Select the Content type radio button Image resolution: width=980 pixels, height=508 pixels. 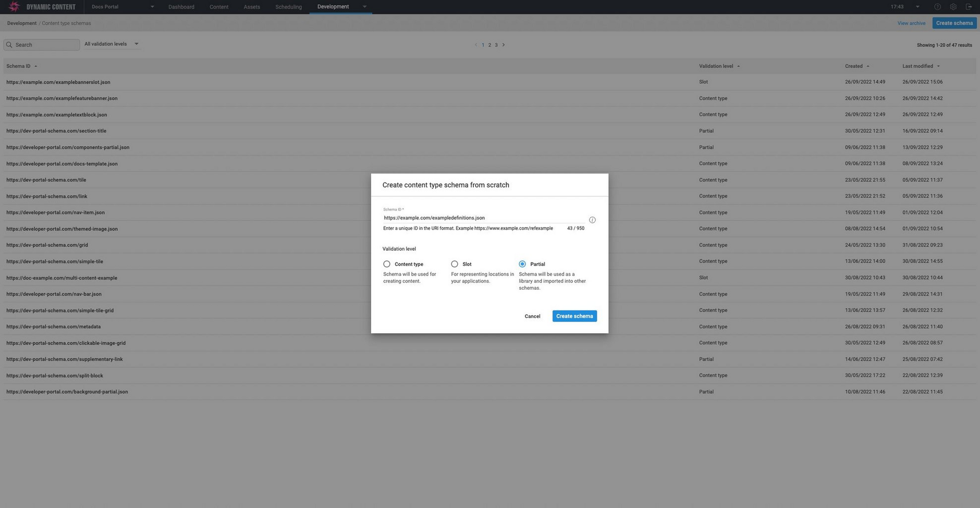click(x=387, y=264)
